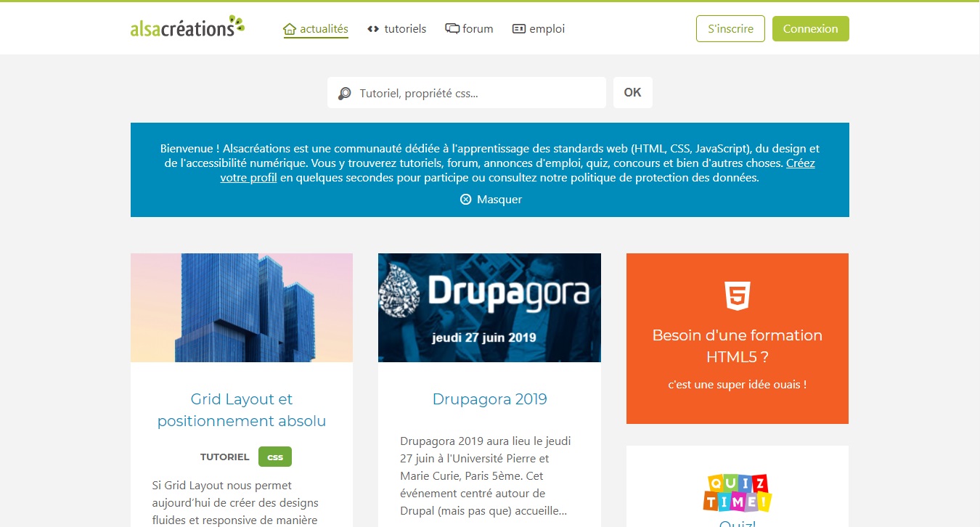Image resolution: width=980 pixels, height=527 pixels.
Task: Click the HTML5 shield icon
Action: (738, 296)
